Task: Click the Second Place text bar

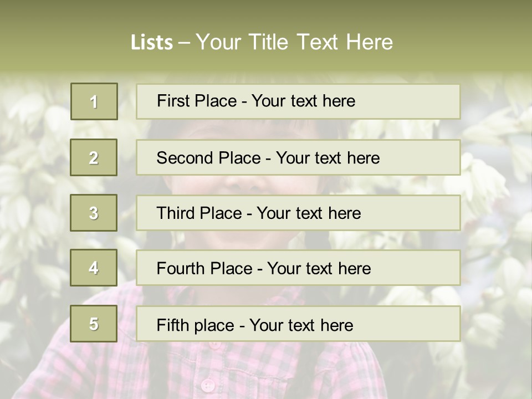Action: [x=298, y=157]
